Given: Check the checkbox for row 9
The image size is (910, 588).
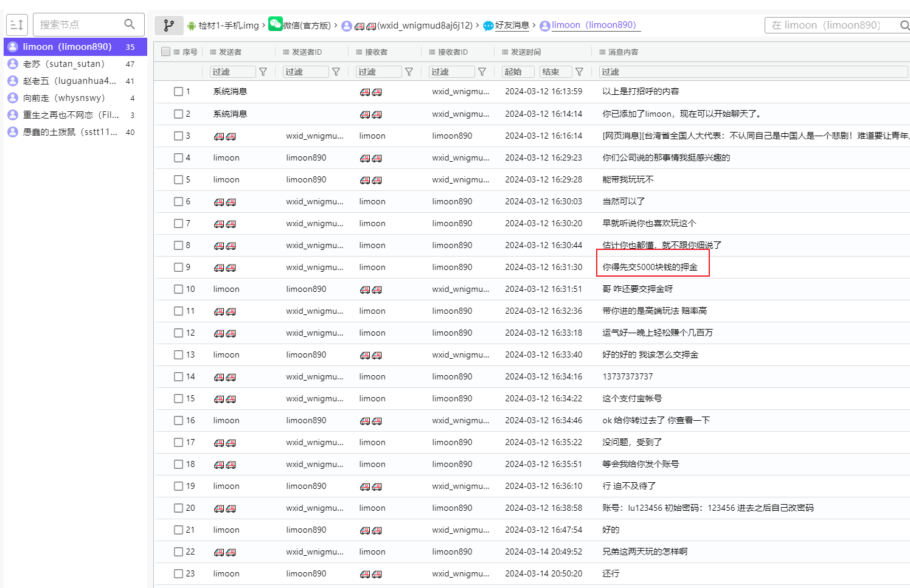Looking at the screenshot, I should click(178, 267).
